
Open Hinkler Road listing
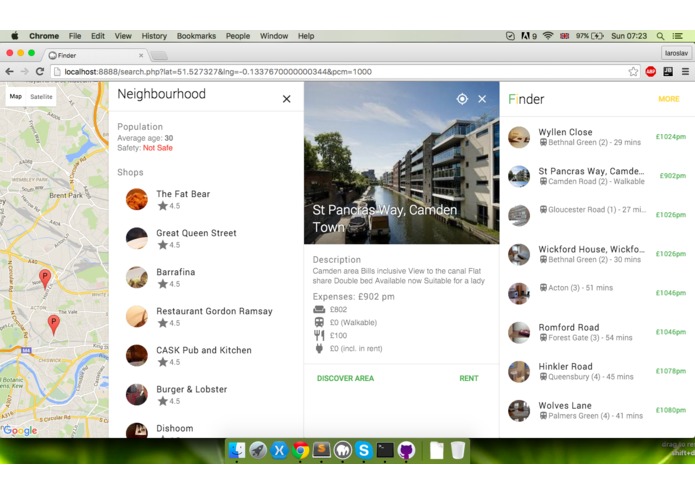coord(597,371)
